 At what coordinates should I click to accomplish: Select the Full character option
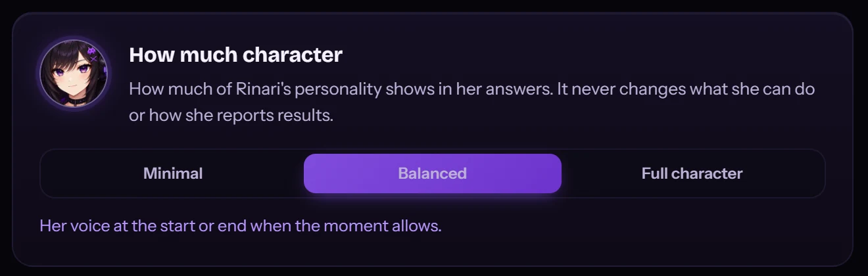tap(692, 173)
